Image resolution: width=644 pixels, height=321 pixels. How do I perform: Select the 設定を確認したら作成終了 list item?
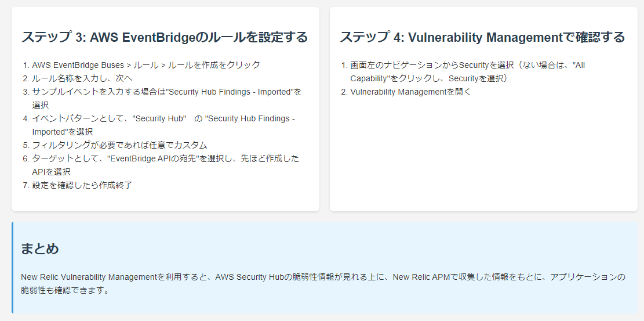tap(82, 185)
